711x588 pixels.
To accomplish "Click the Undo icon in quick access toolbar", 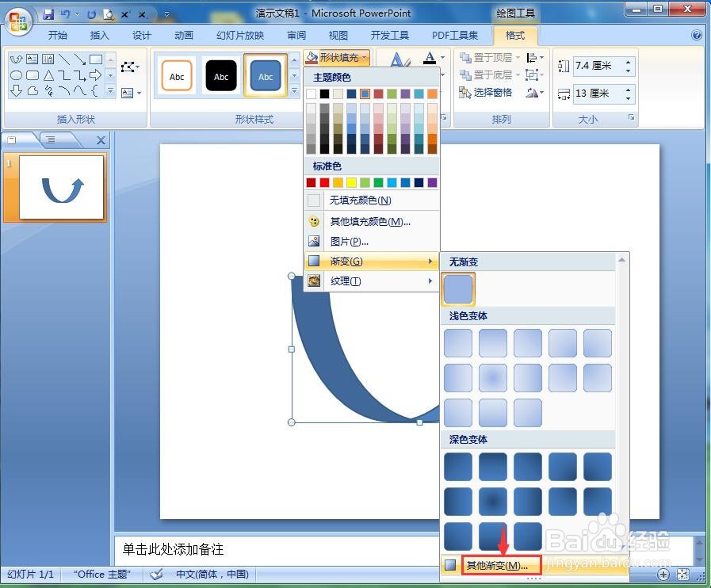I will click(x=66, y=14).
